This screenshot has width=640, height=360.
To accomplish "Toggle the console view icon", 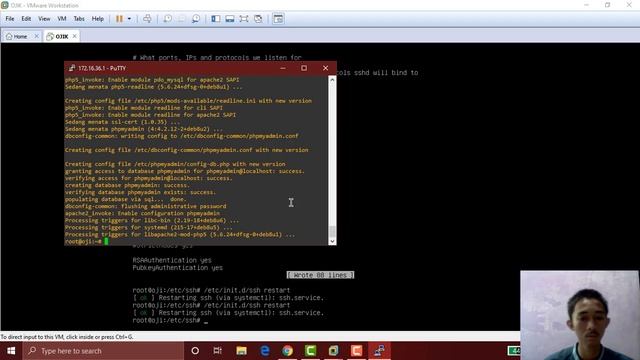I will (278, 19).
